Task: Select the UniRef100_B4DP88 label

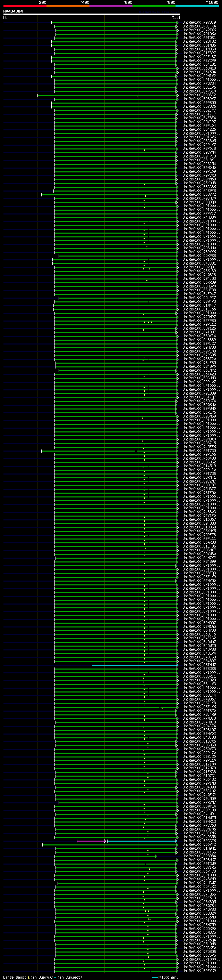Action: pyautogui.click(x=199, y=649)
